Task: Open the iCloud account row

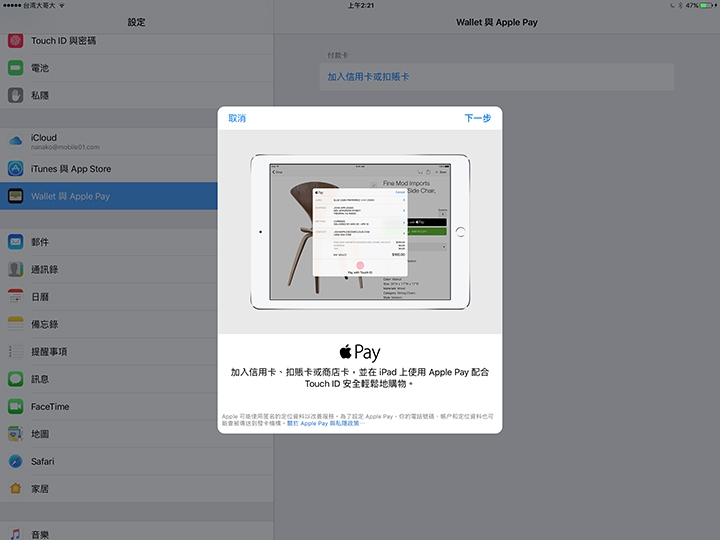Action: pyautogui.click(x=109, y=141)
